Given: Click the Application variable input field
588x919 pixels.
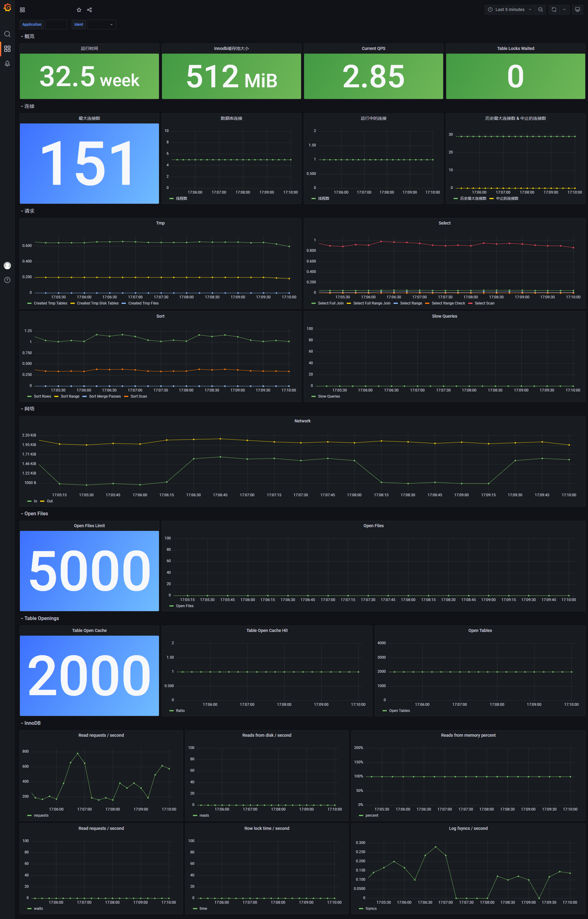Looking at the screenshot, I should click(x=56, y=25).
